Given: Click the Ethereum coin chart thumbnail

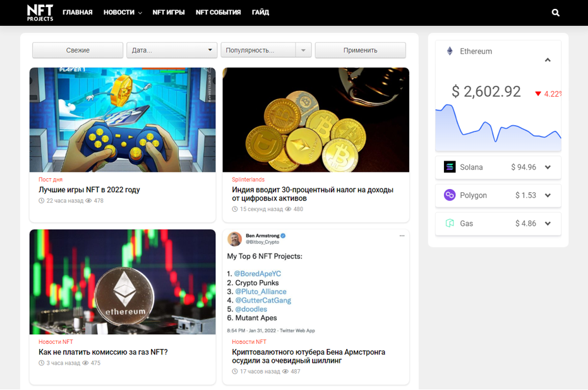Looking at the screenshot, I should point(123,282).
